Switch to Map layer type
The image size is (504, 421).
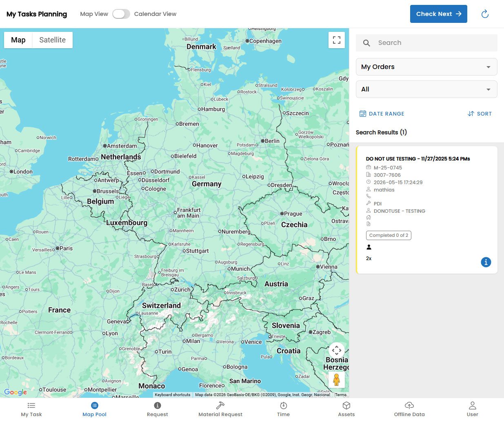click(x=18, y=40)
